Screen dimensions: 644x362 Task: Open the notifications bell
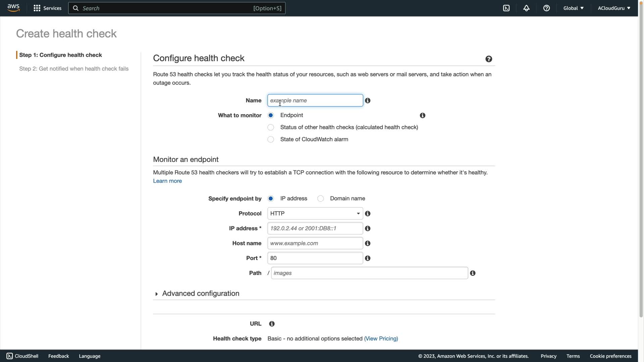[x=526, y=8]
